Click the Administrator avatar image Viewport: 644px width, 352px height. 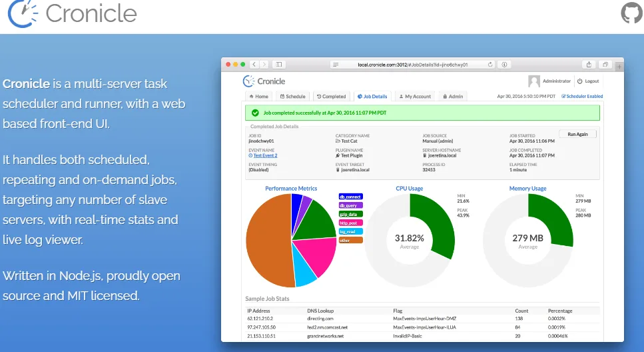(533, 81)
